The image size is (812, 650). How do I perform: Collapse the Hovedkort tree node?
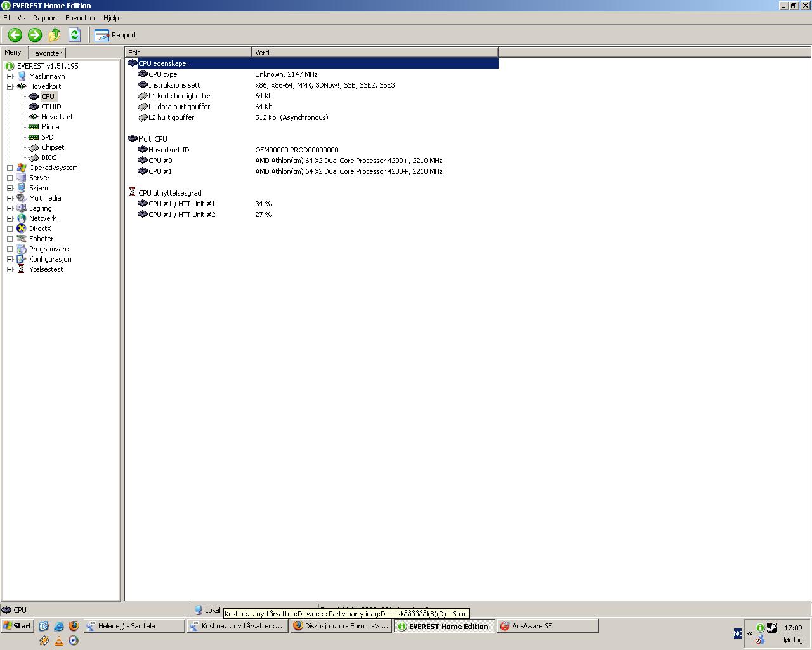[10, 86]
